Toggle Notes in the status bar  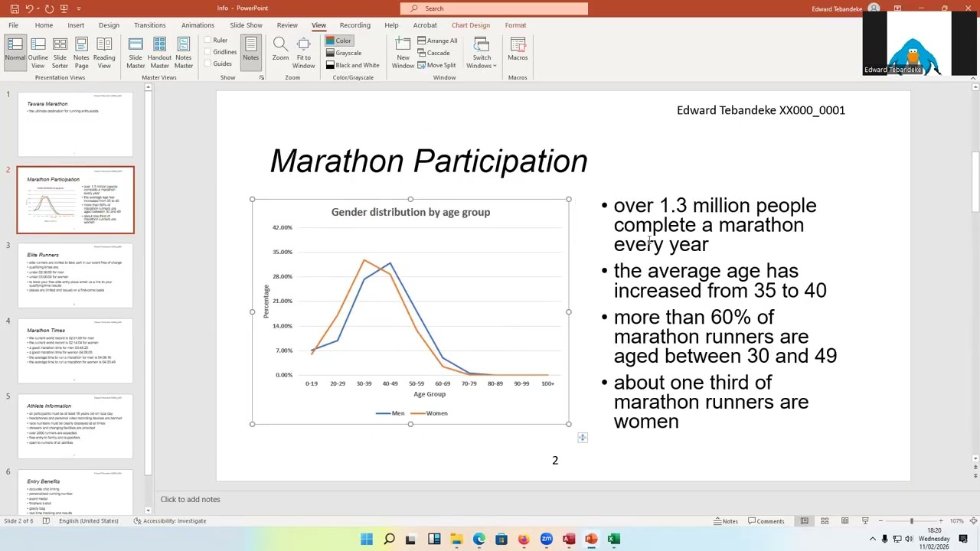click(x=726, y=521)
